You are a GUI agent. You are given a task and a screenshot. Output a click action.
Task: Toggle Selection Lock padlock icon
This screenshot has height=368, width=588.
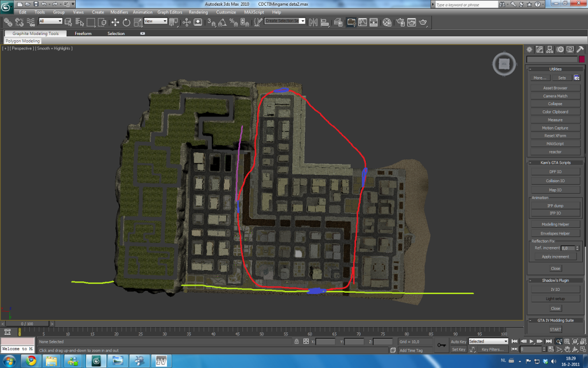coord(297,342)
